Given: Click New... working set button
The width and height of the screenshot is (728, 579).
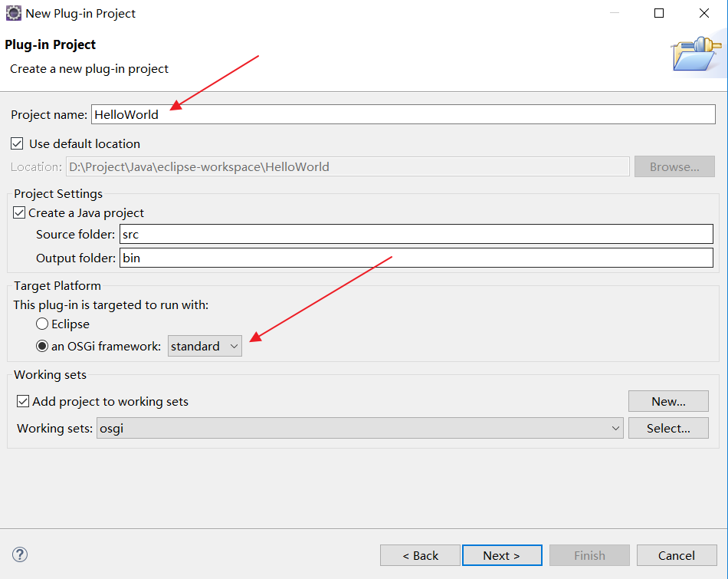Looking at the screenshot, I should pos(668,401).
